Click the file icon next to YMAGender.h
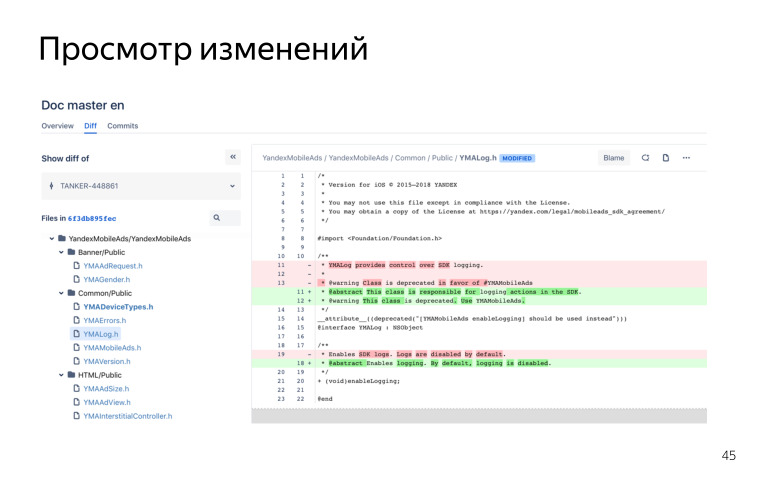Viewport: 774px width, 484px height. (x=77, y=279)
